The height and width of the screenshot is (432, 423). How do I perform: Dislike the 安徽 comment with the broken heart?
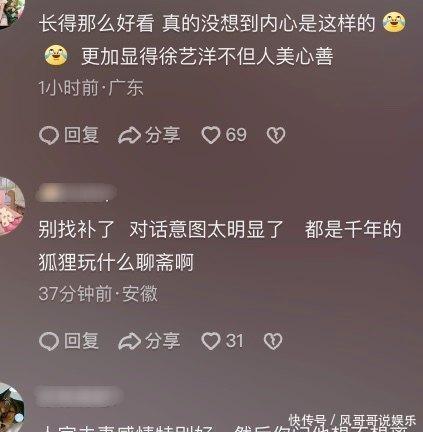pyautogui.click(x=273, y=341)
